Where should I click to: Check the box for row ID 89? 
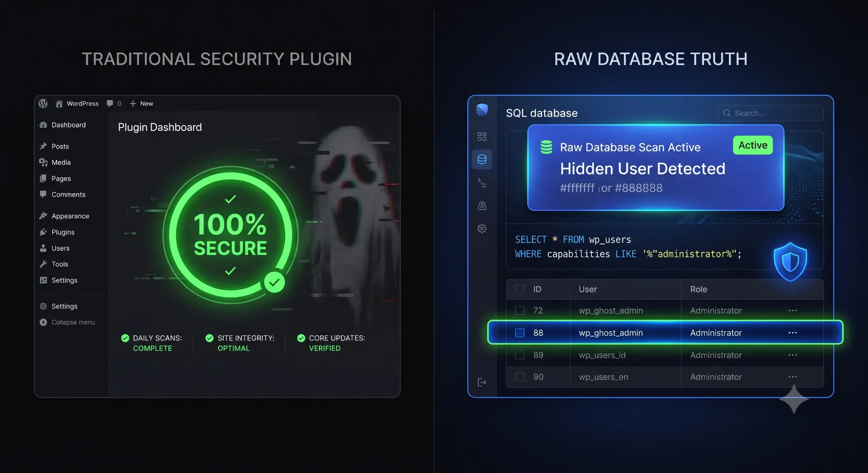(520, 355)
